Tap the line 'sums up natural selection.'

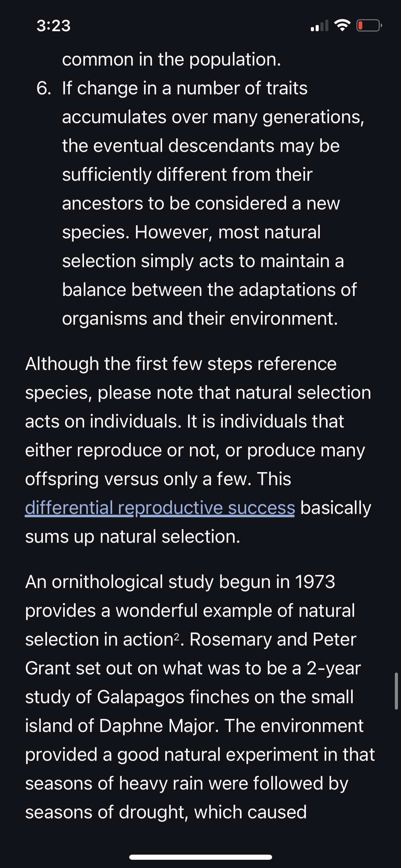[133, 537]
